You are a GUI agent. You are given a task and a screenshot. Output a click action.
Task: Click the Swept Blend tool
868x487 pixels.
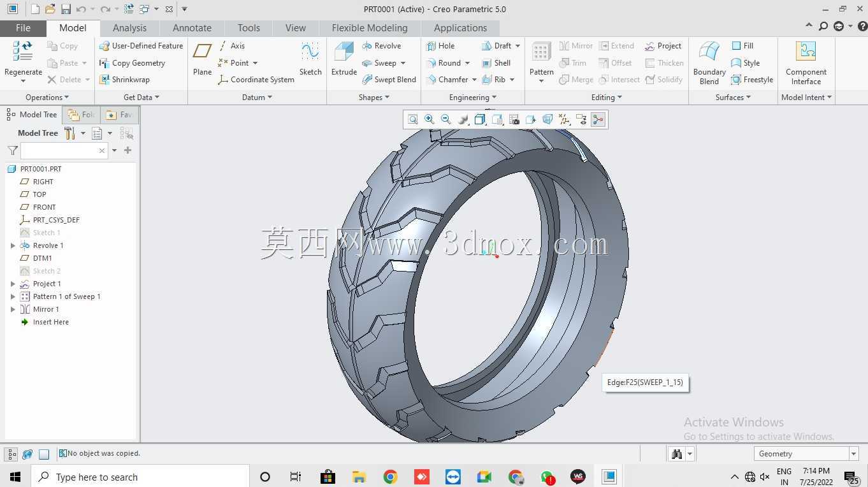(x=389, y=80)
